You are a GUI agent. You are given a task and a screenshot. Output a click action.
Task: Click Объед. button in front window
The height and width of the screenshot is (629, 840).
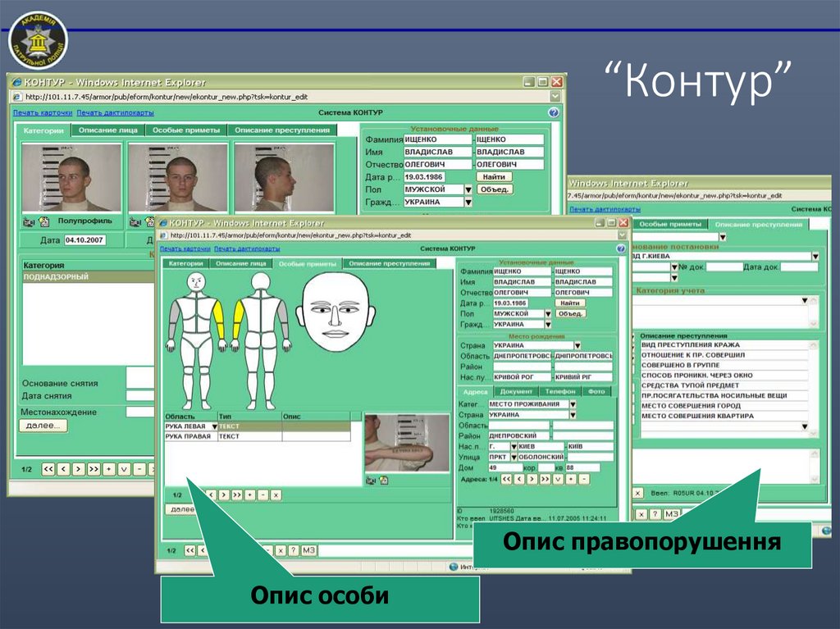point(570,314)
